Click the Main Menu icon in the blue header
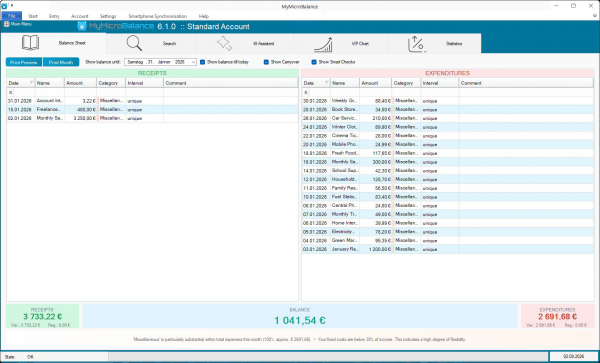This screenshot has height=363, width=600. coord(7,24)
